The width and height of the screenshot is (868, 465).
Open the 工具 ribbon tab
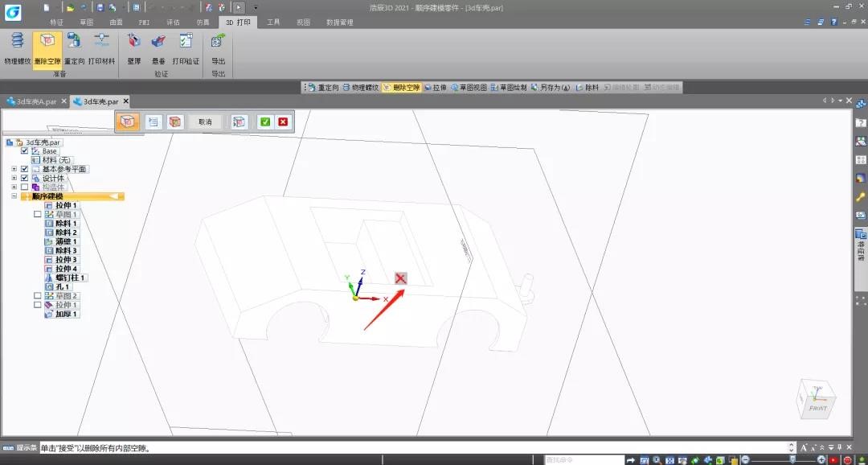273,23
